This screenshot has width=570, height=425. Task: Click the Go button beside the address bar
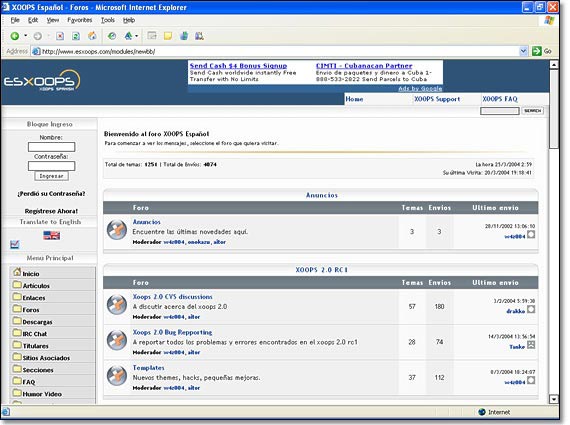pos(542,51)
